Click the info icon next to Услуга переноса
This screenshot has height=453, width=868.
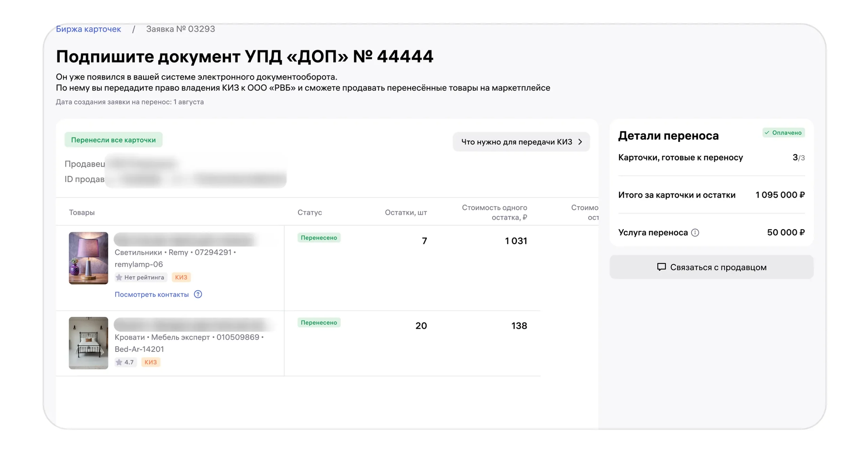[695, 232]
